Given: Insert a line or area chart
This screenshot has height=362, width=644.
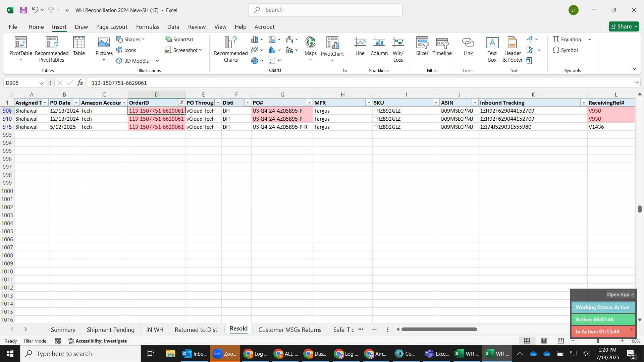Looking at the screenshot, I should 257,50.
